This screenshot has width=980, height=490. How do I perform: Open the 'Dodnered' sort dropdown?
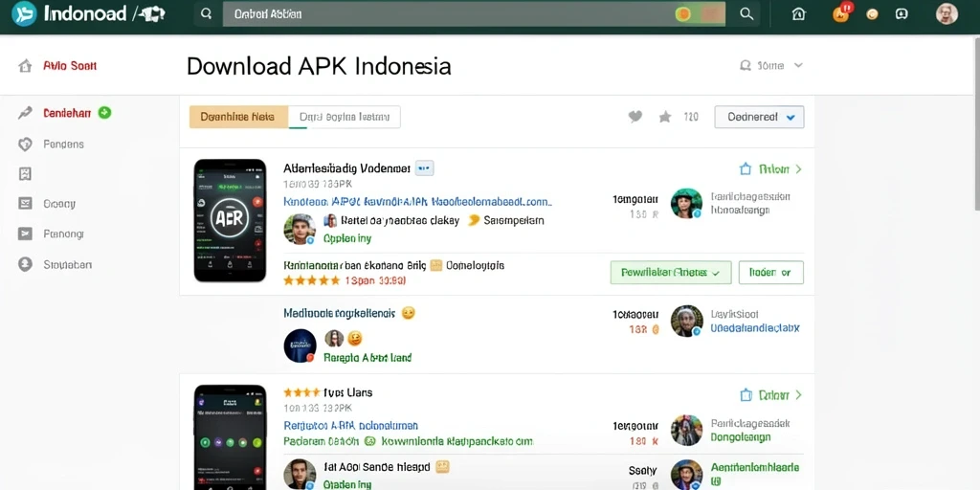tap(759, 117)
